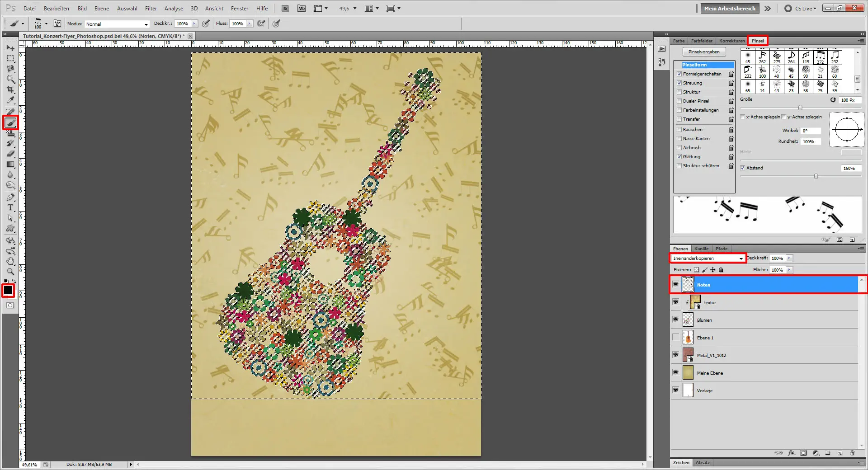The width and height of the screenshot is (868, 470).
Task: Click the Create new layer button
Action: 840,453
